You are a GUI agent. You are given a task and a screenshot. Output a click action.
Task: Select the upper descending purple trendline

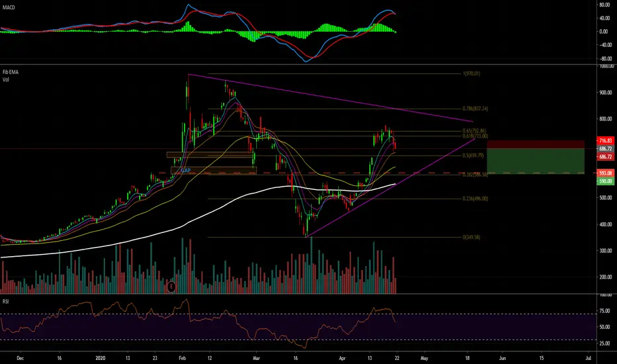click(x=330, y=98)
